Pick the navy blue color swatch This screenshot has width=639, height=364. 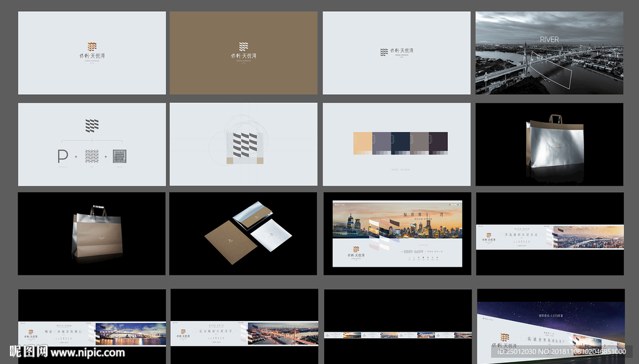401,143
